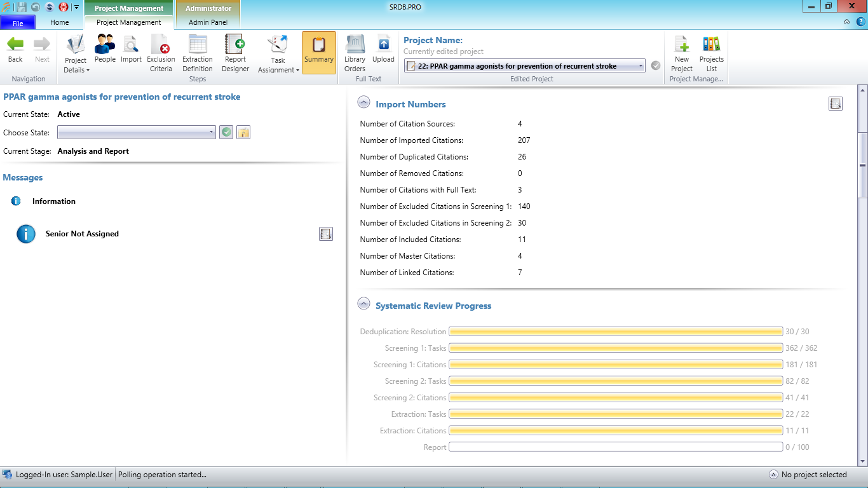Open Library Orders for full text
Image resolution: width=868 pixels, height=488 pixels.
pos(355,53)
